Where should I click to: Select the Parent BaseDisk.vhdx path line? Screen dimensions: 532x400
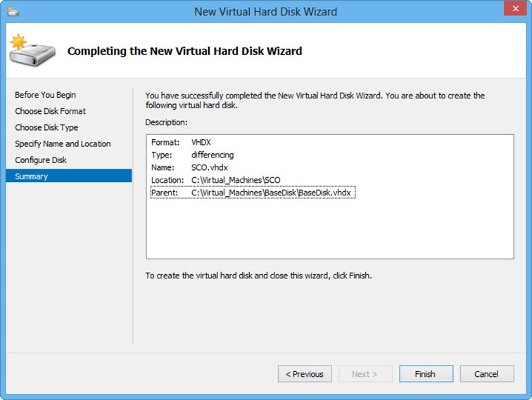point(251,193)
